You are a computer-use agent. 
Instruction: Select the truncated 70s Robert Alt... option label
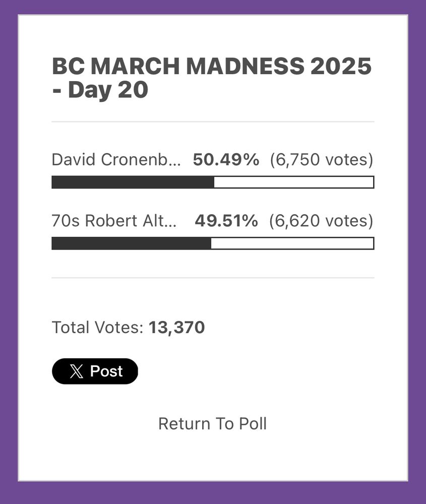114,221
